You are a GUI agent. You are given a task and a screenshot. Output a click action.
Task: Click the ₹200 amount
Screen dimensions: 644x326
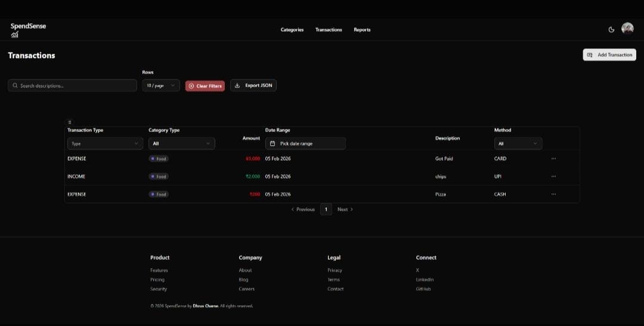click(x=255, y=194)
